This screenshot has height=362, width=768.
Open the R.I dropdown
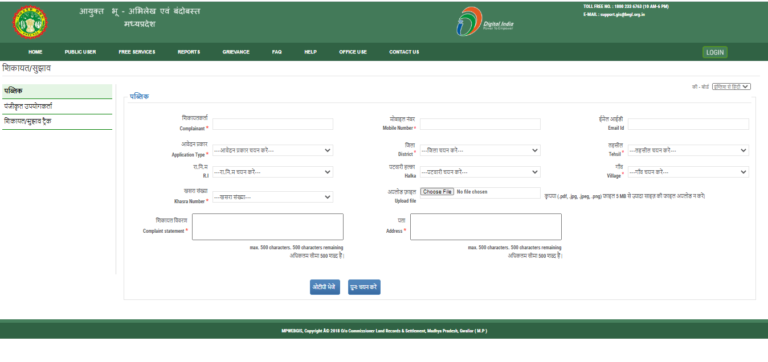[x=272, y=172]
